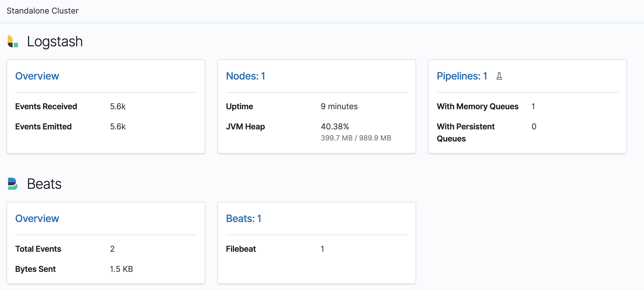Open the Beats: 1 link
The height and width of the screenshot is (290, 644).
pyautogui.click(x=243, y=219)
